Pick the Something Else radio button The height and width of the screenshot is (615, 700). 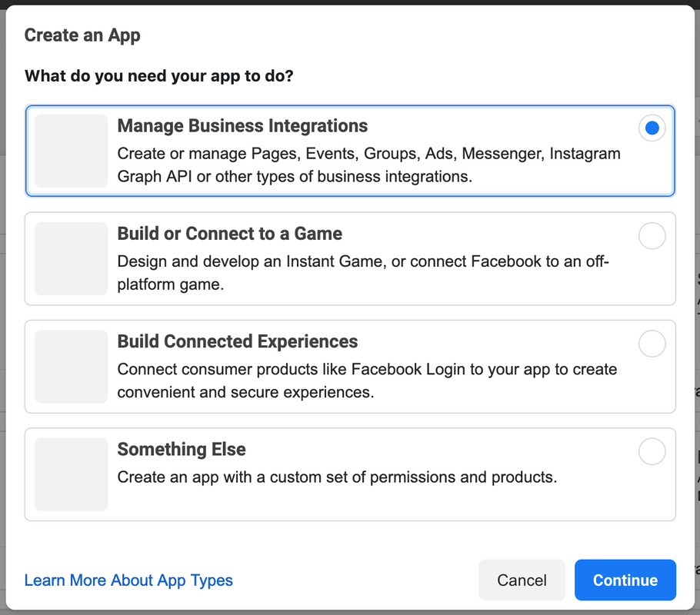(652, 451)
